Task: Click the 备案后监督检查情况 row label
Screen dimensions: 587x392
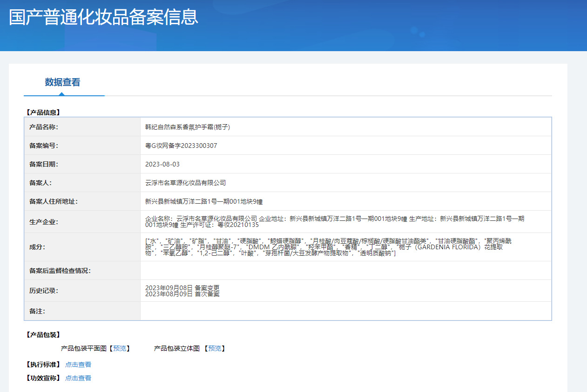Action: pyautogui.click(x=60, y=271)
